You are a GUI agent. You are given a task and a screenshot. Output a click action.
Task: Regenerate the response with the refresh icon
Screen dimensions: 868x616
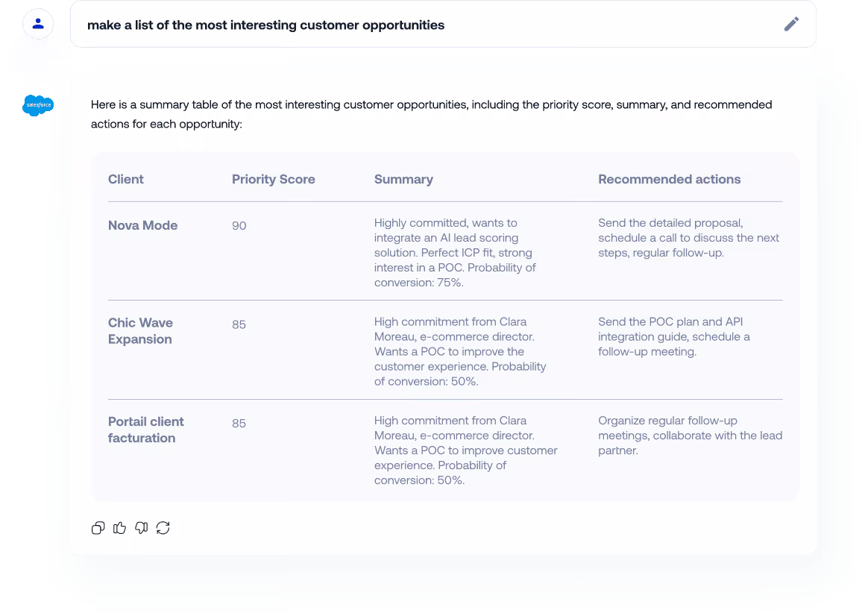163,528
